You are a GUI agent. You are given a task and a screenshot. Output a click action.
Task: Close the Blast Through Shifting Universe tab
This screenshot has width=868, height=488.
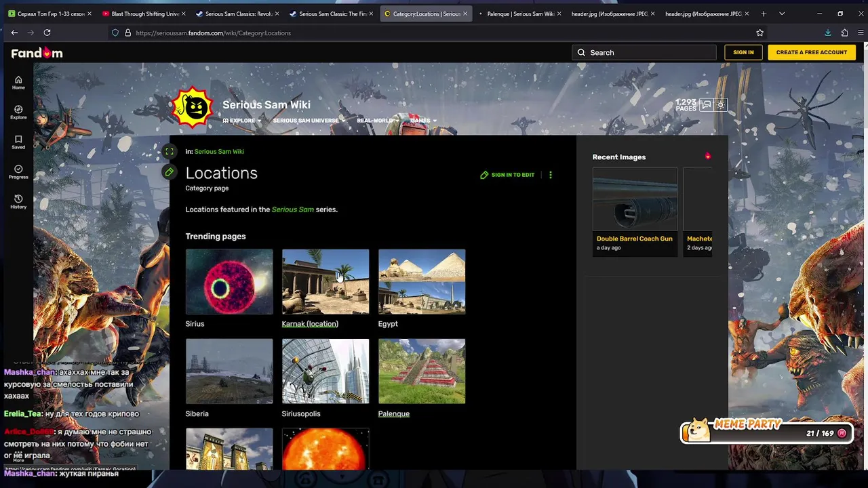pos(183,14)
